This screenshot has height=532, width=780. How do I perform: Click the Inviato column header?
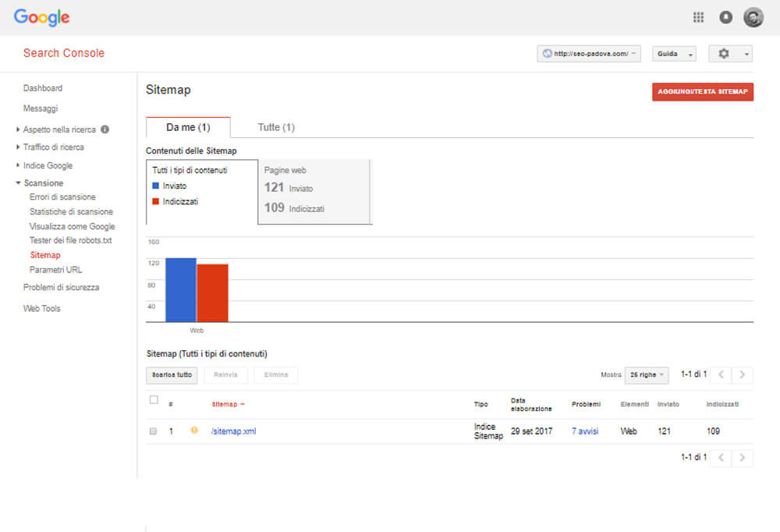pos(668,404)
